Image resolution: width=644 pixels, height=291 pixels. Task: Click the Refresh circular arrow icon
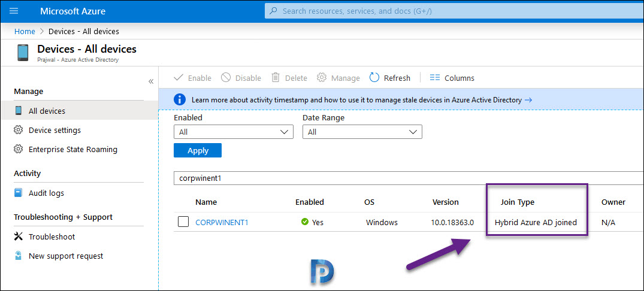tap(374, 78)
